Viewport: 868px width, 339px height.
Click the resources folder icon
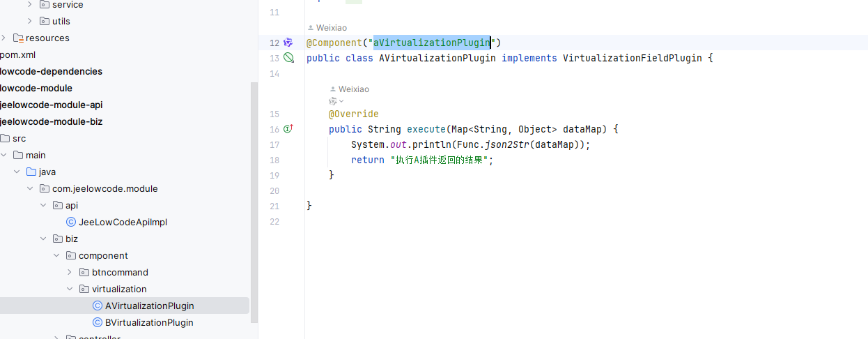coord(18,38)
